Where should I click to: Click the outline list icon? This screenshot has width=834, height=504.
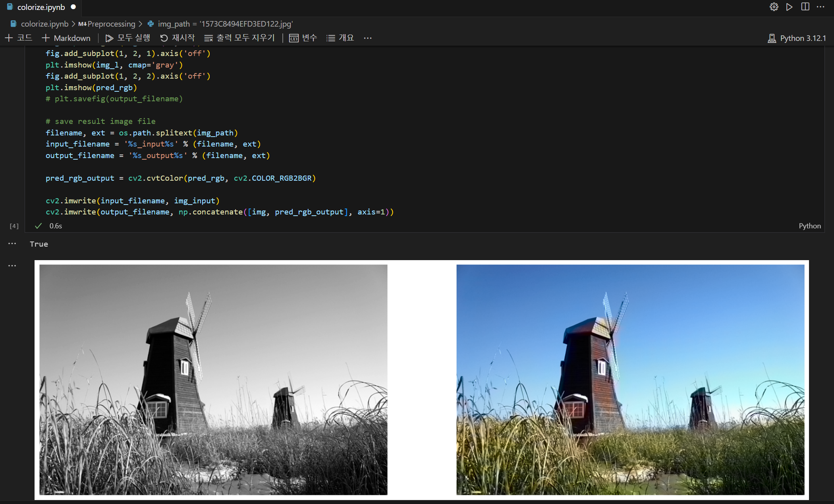330,38
